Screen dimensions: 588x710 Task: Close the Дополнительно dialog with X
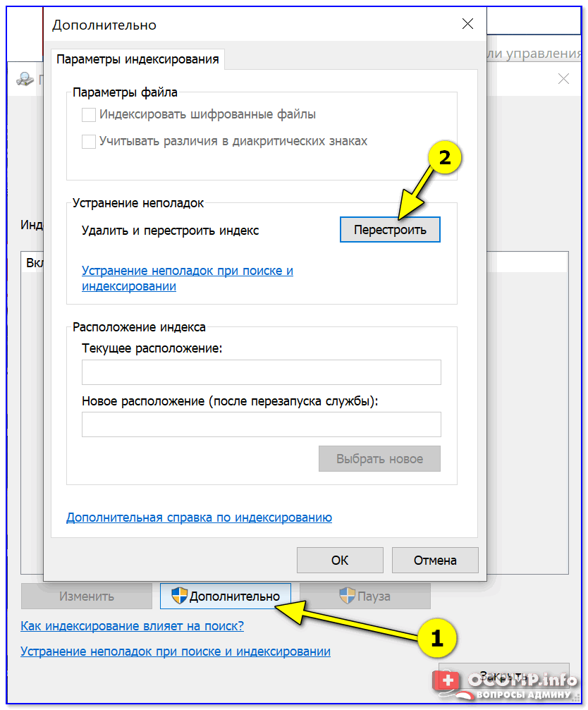[x=467, y=23]
